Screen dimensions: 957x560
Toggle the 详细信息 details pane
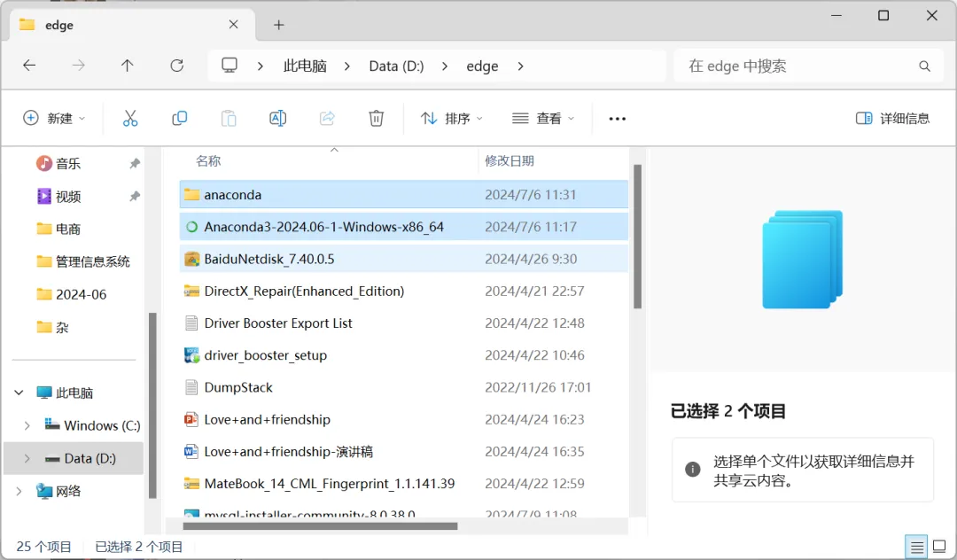point(892,119)
